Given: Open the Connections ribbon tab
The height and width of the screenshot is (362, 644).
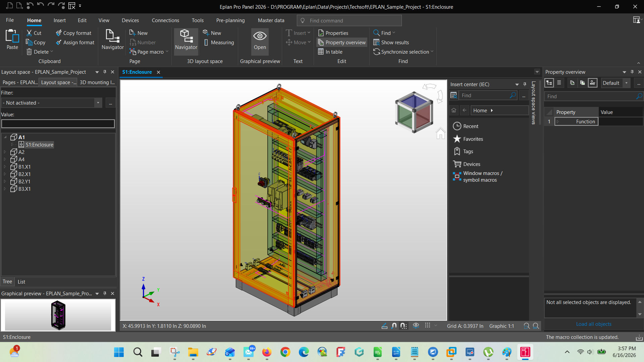Looking at the screenshot, I should pyautogui.click(x=165, y=20).
